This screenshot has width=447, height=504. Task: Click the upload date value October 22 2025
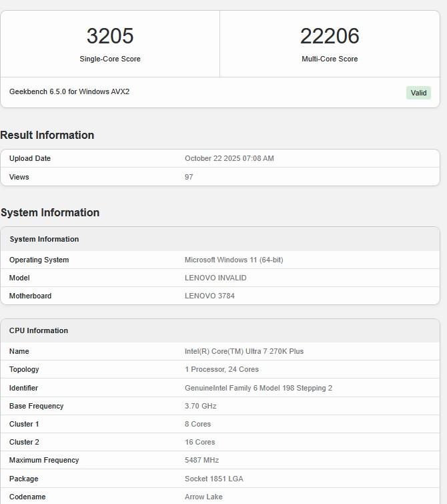point(229,159)
